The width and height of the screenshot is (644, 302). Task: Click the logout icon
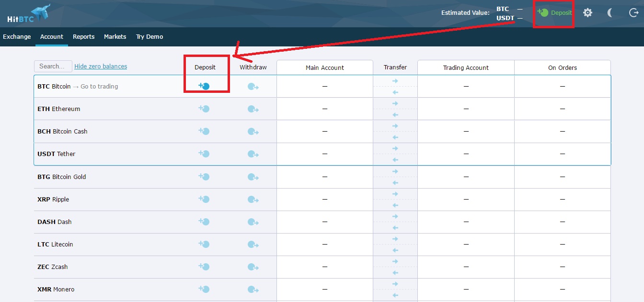point(633,13)
